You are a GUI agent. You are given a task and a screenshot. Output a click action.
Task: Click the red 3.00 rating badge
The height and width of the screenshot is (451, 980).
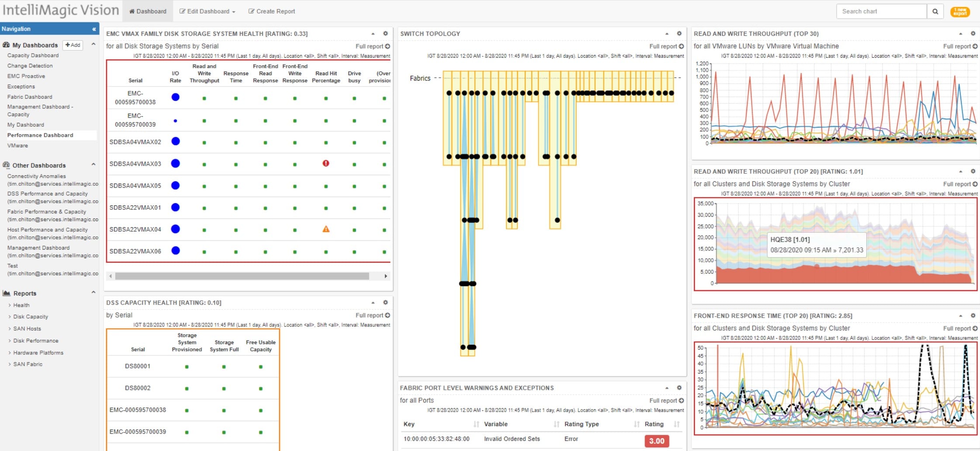point(656,441)
